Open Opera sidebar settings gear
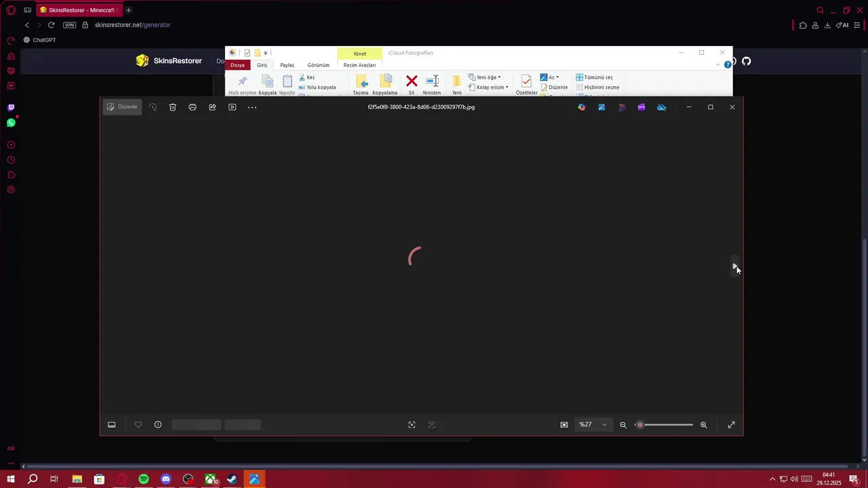Image resolution: width=868 pixels, height=488 pixels. click(x=11, y=190)
